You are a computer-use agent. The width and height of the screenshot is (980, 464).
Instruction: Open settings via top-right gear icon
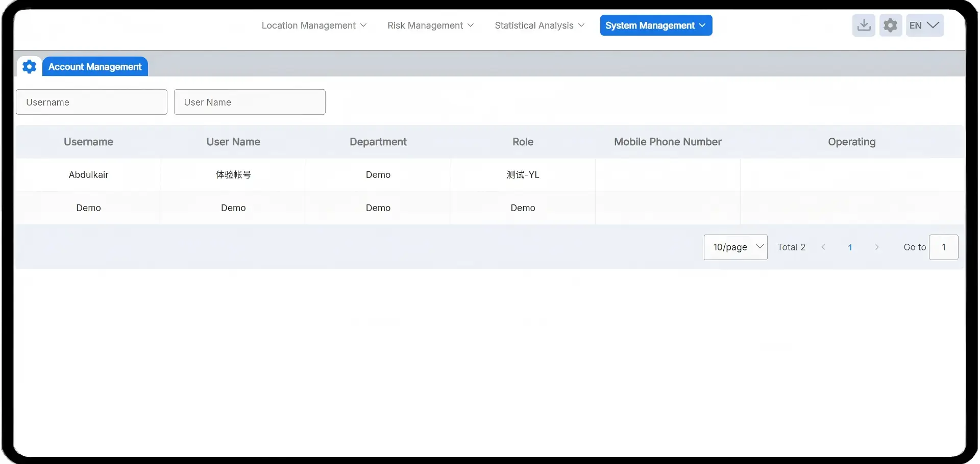click(x=890, y=25)
